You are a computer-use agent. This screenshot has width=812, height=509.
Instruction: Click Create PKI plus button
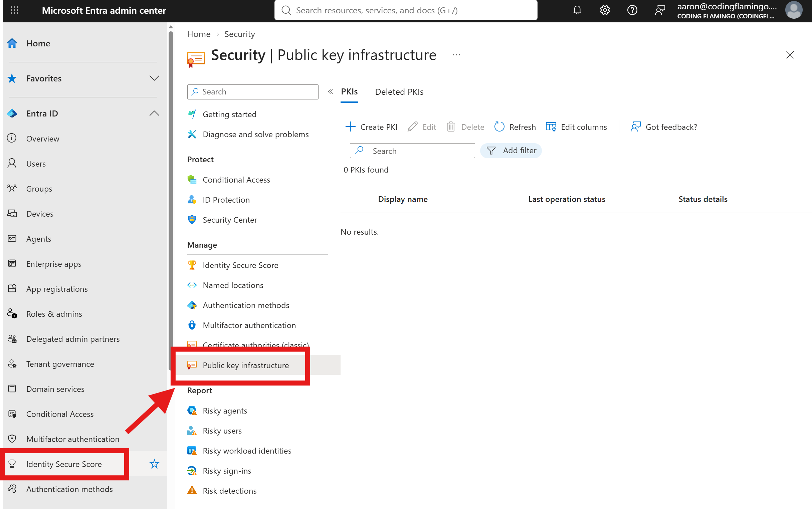(x=371, y=127)
